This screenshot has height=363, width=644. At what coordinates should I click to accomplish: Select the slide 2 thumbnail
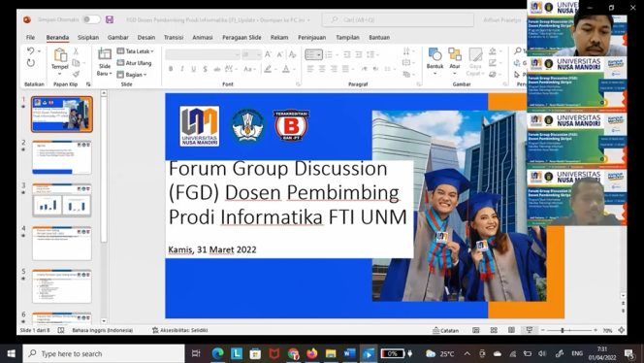tap(62, 157)
